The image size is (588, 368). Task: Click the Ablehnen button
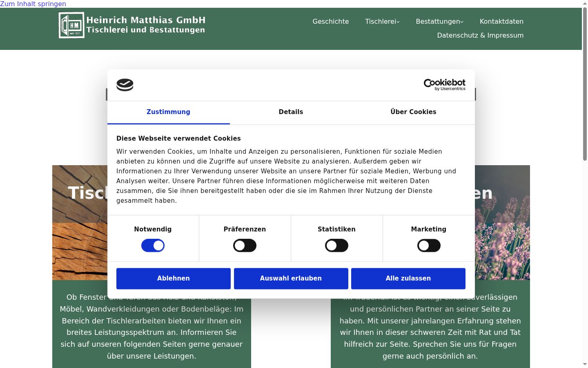click(174, 278)
